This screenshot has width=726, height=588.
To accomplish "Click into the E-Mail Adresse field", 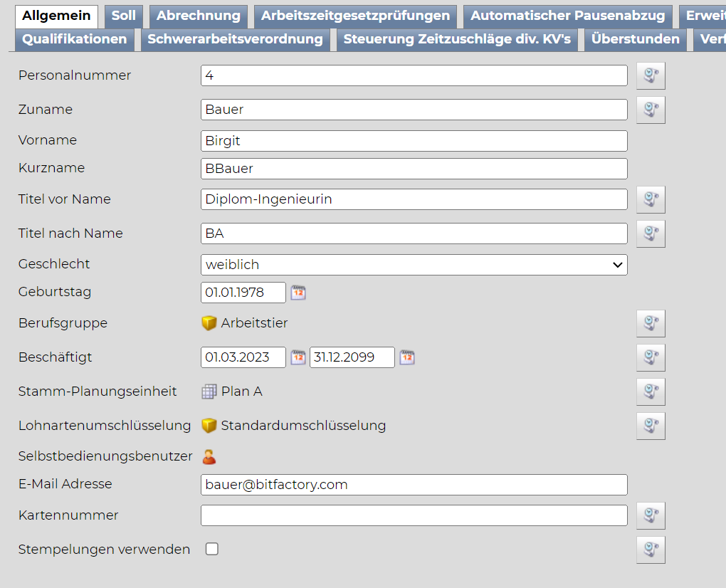I will click(414, 485).
